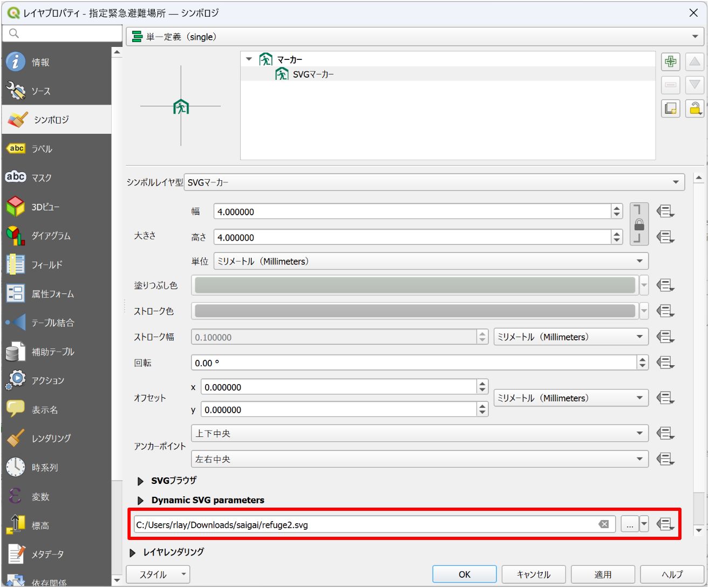This screenshot has height=588, width=709.
Task: Open data-defined override for stroke width
Action: pyautogui.click(x=665, y=337)
